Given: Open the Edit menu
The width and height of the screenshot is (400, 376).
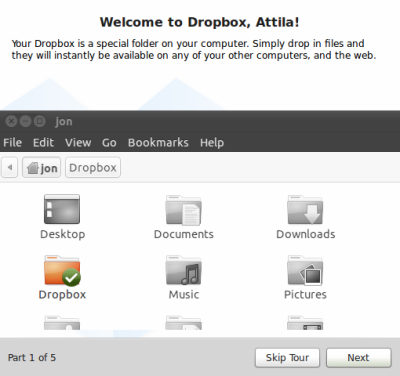Looking at the screenshot, I should pyautogui.click(x=43, y=143).
